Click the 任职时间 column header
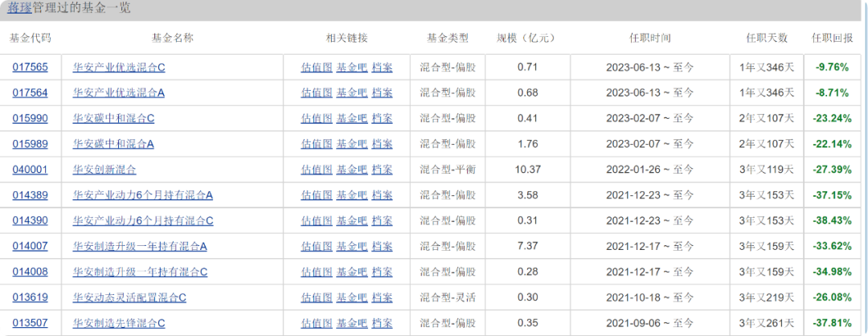The image size is (868, 336). [650, 39]
